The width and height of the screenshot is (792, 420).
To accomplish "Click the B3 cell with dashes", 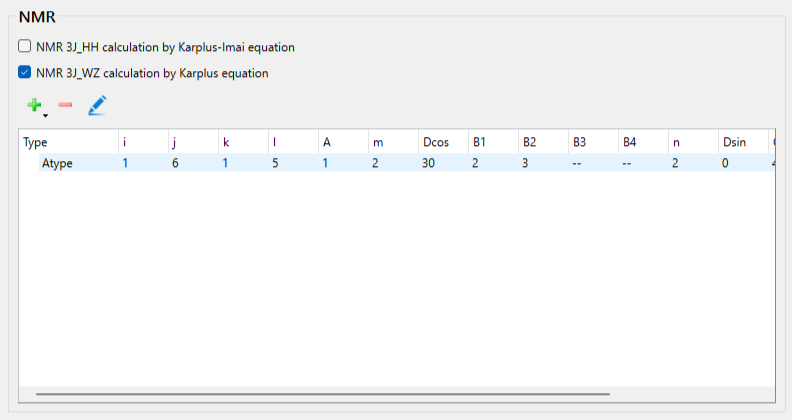I will [577, 163].
